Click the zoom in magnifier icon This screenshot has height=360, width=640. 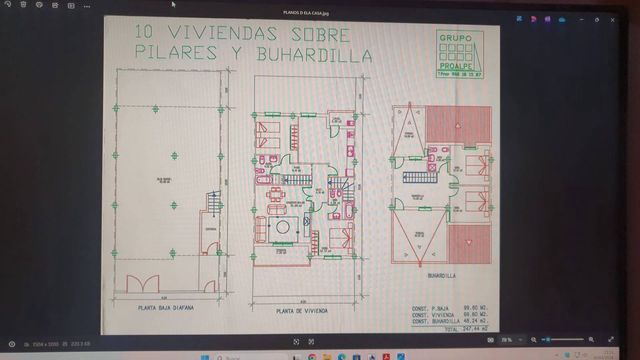tap(591, 340)
